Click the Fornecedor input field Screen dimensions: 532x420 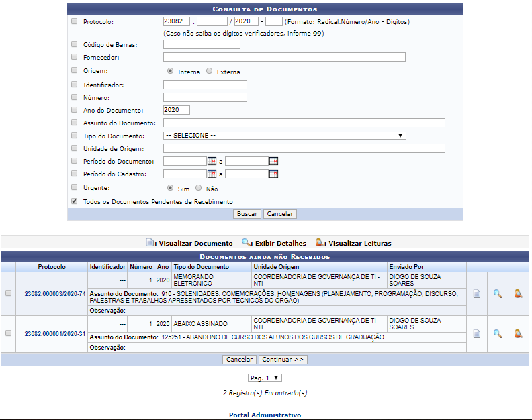284,57
